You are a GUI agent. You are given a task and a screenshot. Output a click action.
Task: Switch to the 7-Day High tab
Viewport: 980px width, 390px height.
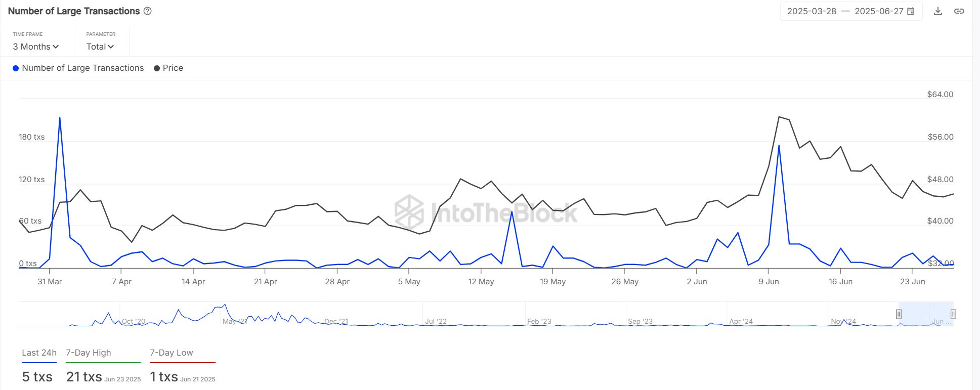click(89, 353)
